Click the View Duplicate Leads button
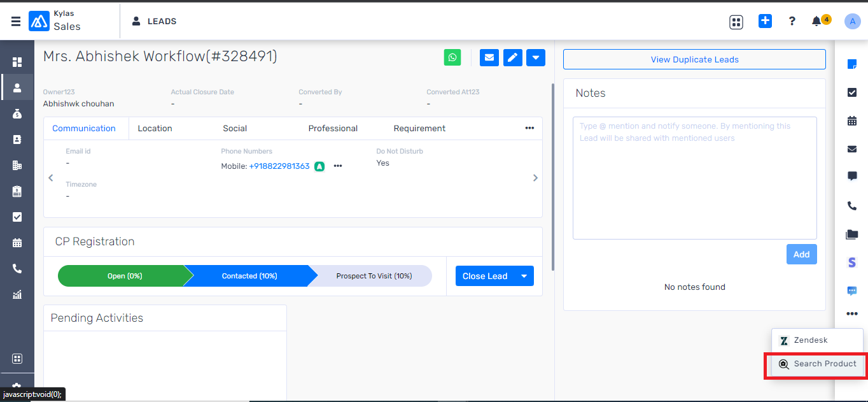Screen dimensions: 868x402 [x=694, y=59]
